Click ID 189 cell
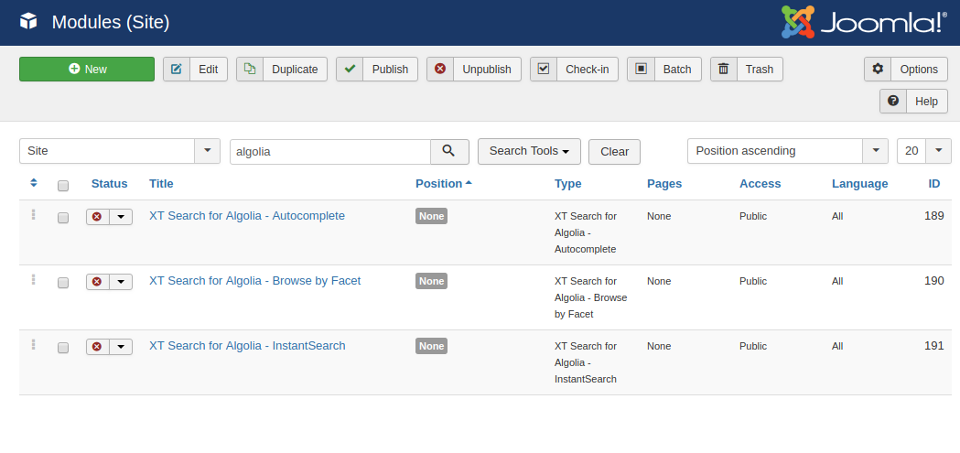This screenshot has width=960, height=453. (x=934, y=215)
